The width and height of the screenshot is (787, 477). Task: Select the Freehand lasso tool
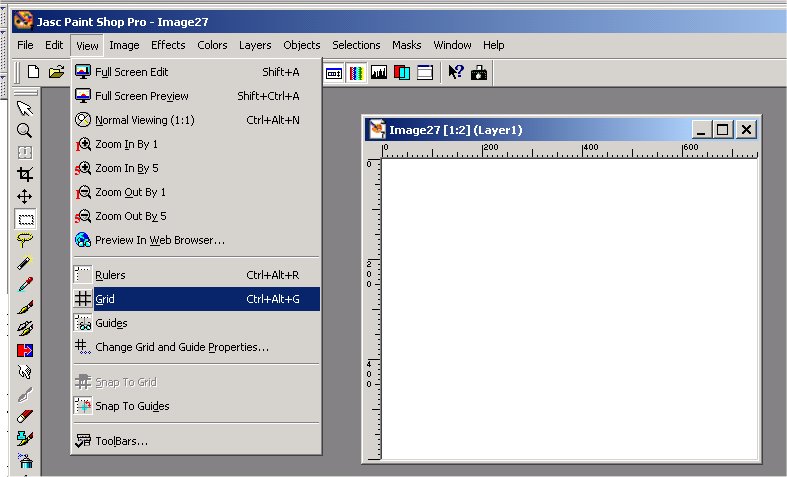25,240
